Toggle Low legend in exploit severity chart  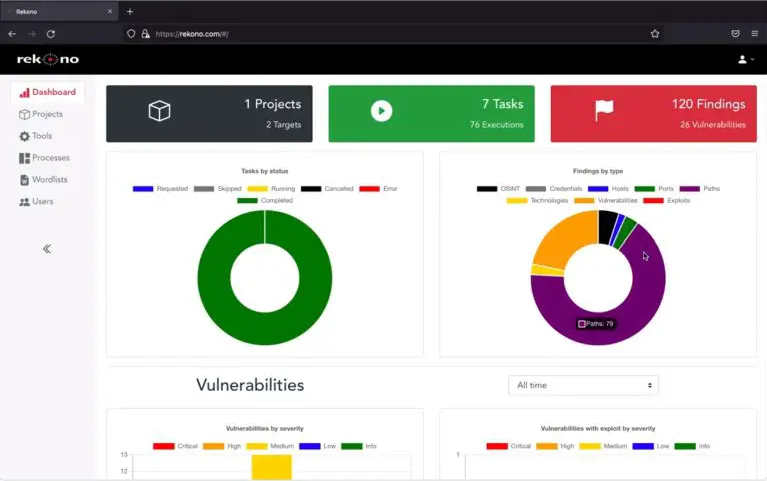click(x=651, y=446)
